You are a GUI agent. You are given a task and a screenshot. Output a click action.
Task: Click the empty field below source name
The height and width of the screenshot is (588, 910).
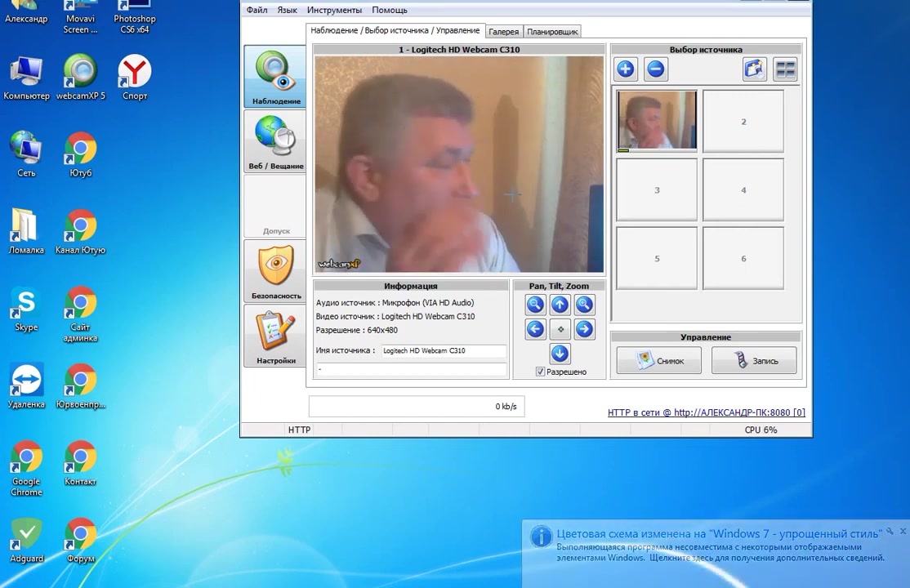pyautogui.click(x=412, y=369)
